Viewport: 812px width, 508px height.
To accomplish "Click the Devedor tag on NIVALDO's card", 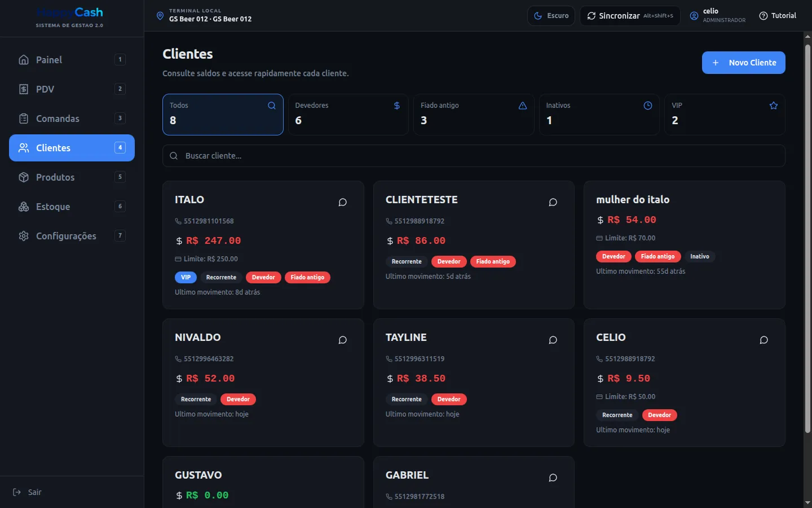I will pos(238,399).
